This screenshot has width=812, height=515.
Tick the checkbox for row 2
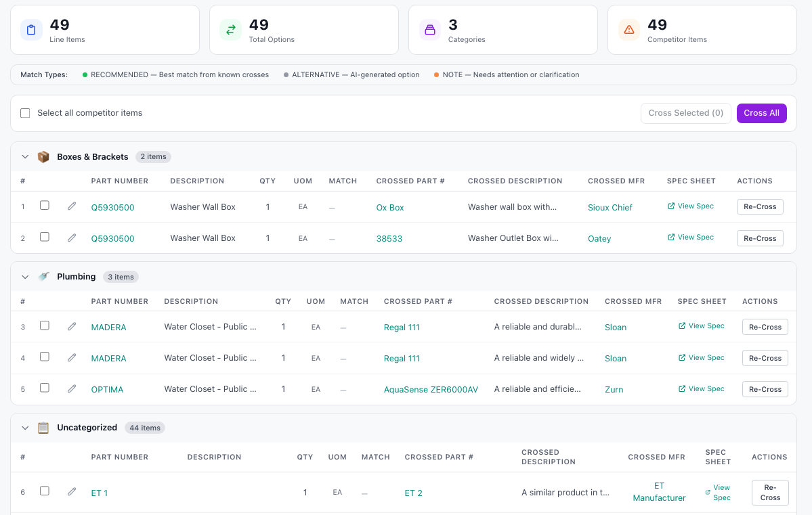click(x=45, y=237)
